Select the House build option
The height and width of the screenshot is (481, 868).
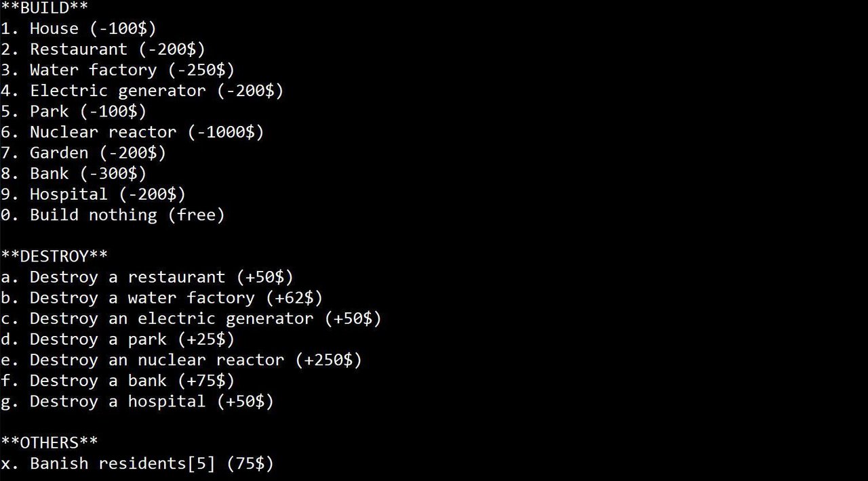pos(79,28)
